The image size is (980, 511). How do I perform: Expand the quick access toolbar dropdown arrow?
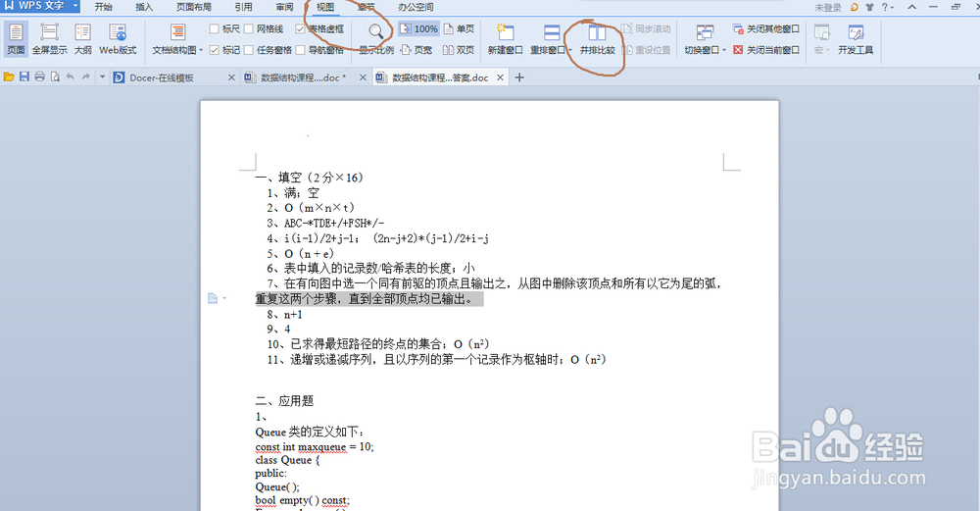102,77
